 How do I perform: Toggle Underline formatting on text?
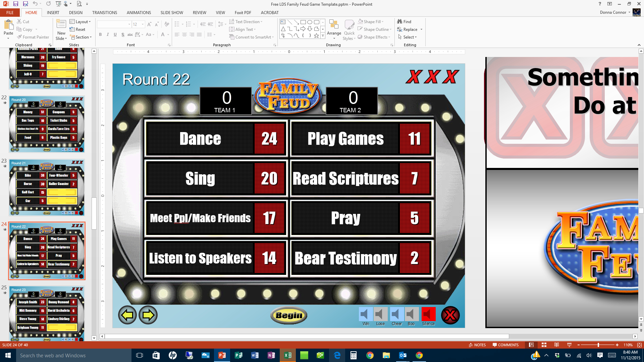click(x=115, y=34)
